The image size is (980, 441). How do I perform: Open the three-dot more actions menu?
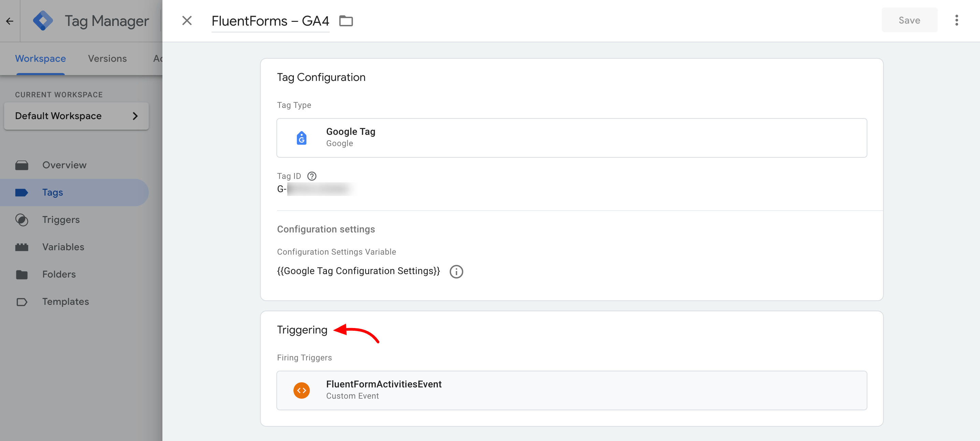[x=956, y=20]
